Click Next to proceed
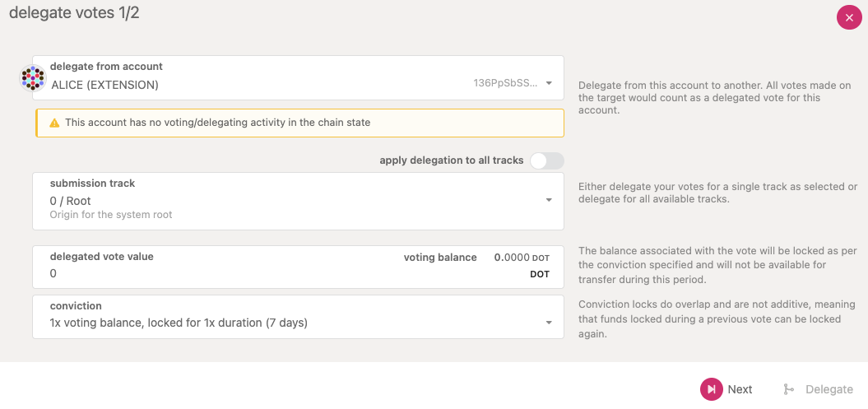 727,389
